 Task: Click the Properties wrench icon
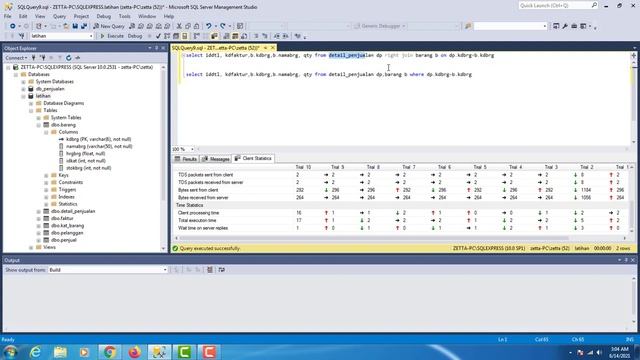click(x=565, y=26)
